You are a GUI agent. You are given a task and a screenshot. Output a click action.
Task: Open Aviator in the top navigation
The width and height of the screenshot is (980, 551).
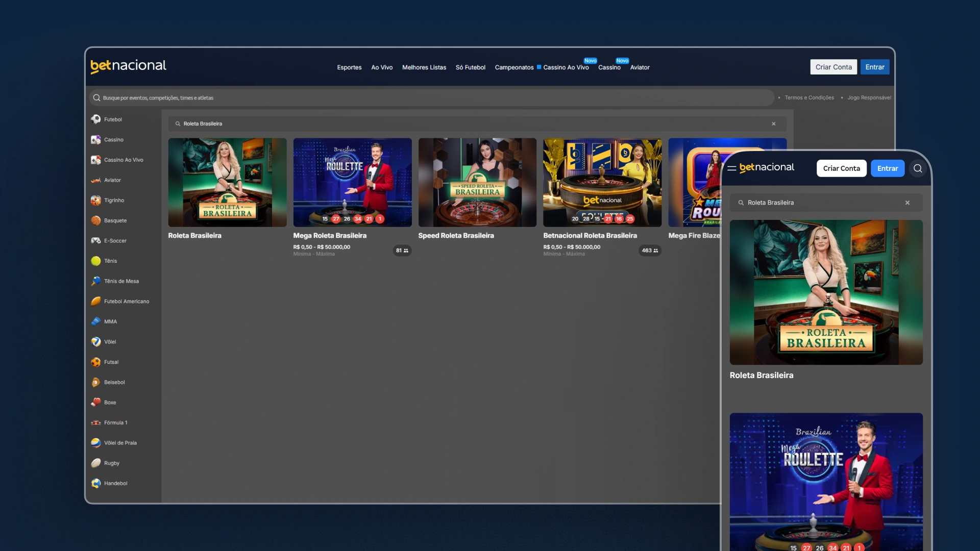point(640,67)
